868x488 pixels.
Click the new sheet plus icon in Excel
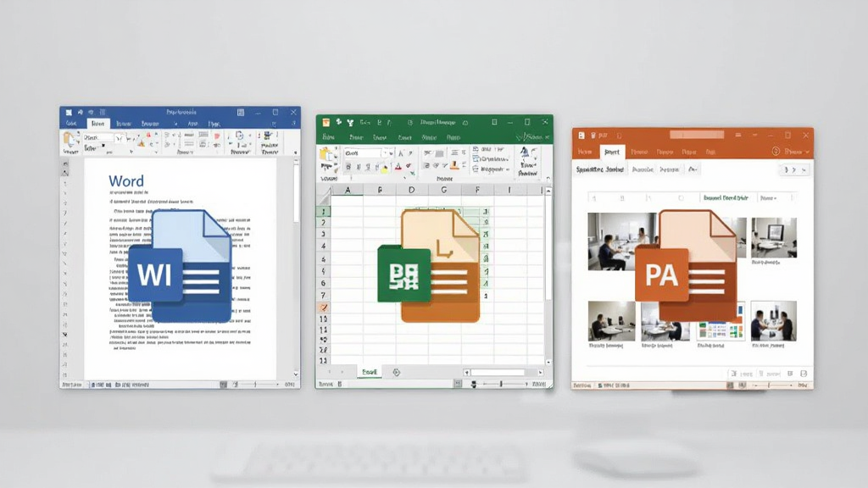click(397, 373)
